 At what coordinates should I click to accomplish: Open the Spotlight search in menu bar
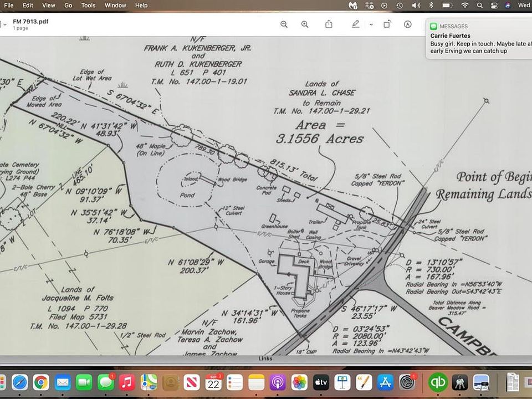[x=480, y=5]
